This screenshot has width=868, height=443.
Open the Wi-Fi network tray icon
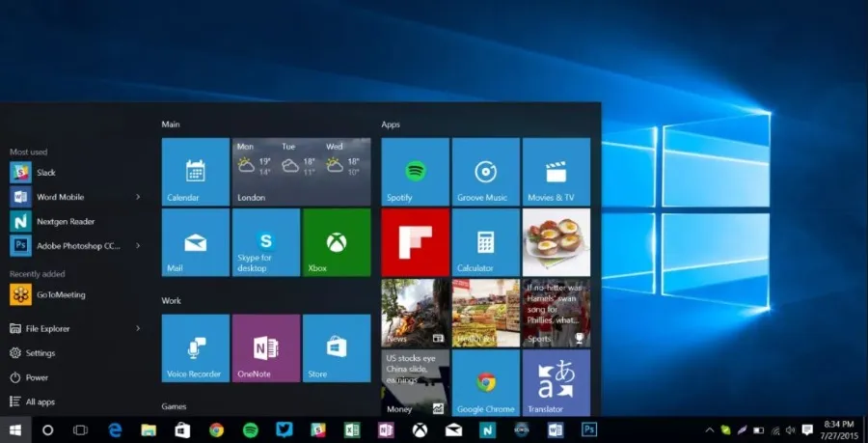point(775,430)
